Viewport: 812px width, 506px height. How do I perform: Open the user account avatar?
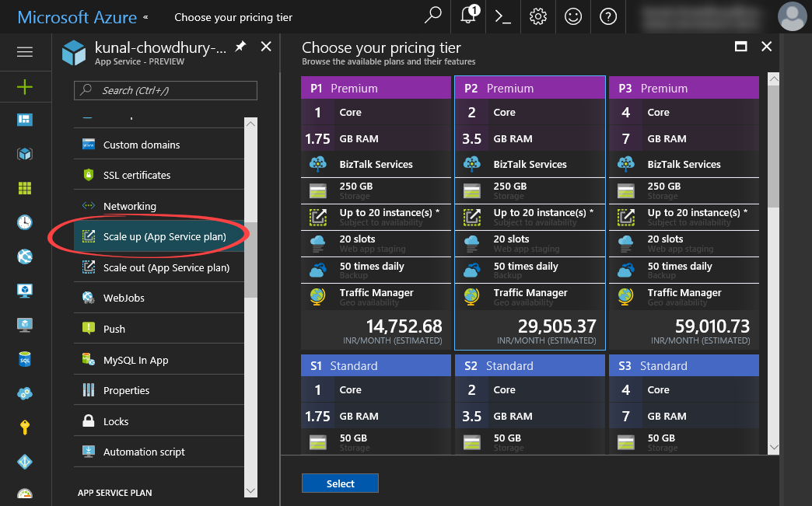[793, 16]
